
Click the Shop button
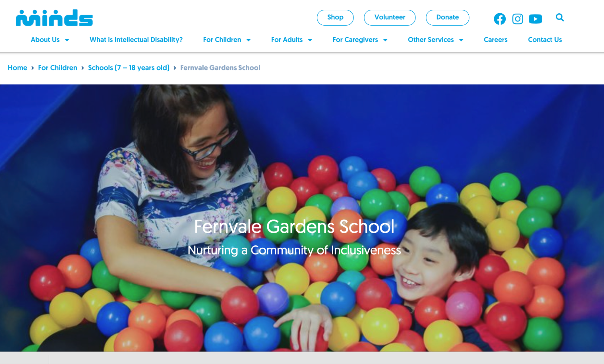pyautogui.click(x=335, y=18)
